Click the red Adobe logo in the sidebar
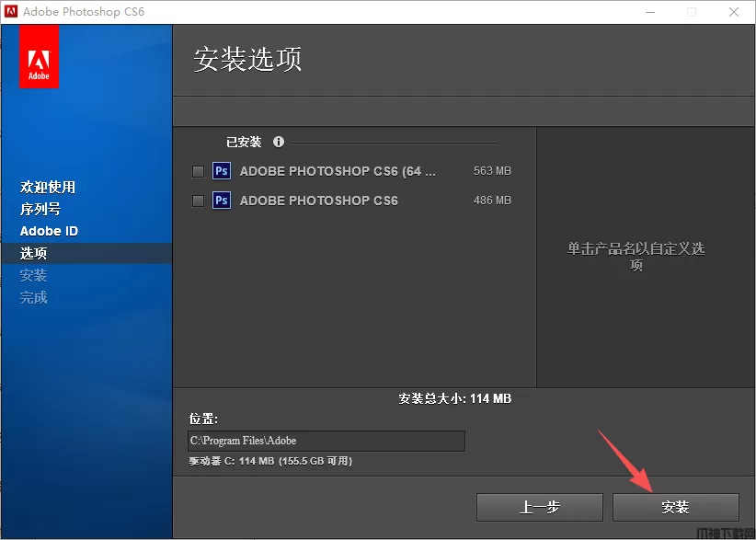Image resolution: width=756 pixels, height=540 pixels. pos(39,57)
